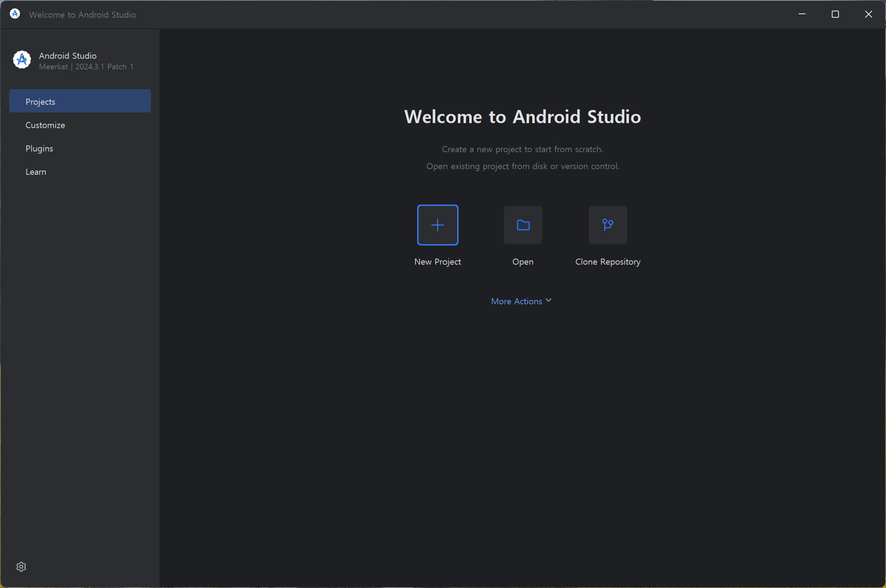Click the 'Open existing project' description text
This screenshot has height=588, width=886.
(522, 166)
